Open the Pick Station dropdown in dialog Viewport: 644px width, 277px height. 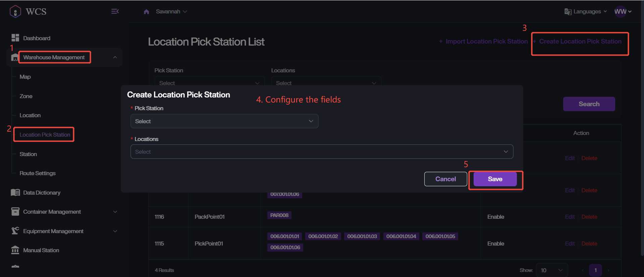224,121
